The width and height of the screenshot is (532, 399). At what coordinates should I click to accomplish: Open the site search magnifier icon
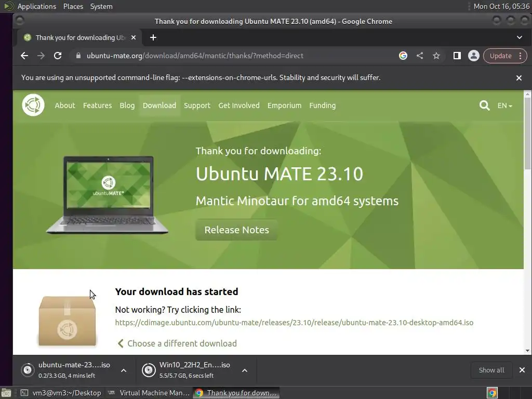click(x=485, y=105)
